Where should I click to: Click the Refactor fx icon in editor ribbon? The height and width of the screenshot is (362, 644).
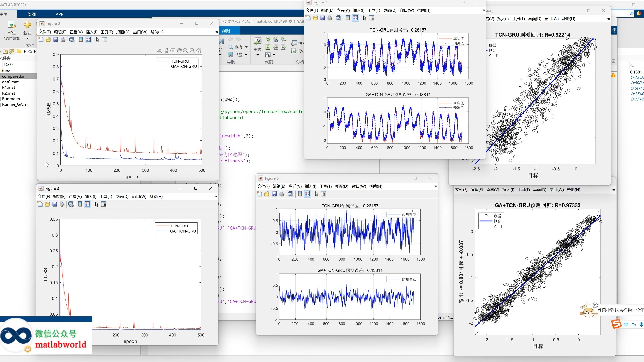click(x=258, y=41)
